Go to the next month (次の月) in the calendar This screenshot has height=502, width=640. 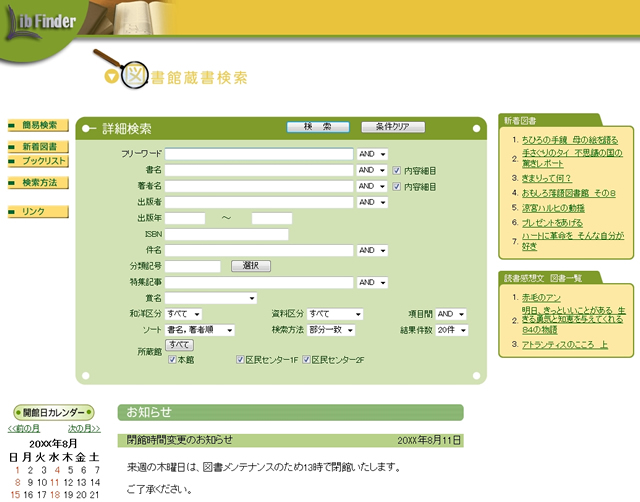click(83, 428)
